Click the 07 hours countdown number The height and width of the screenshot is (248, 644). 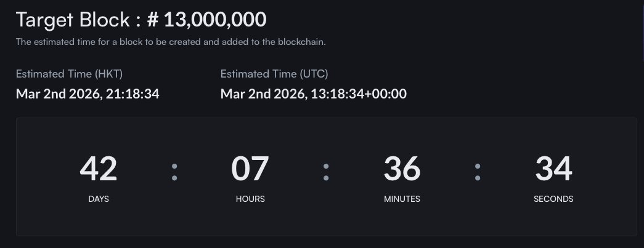pos(250,169)
